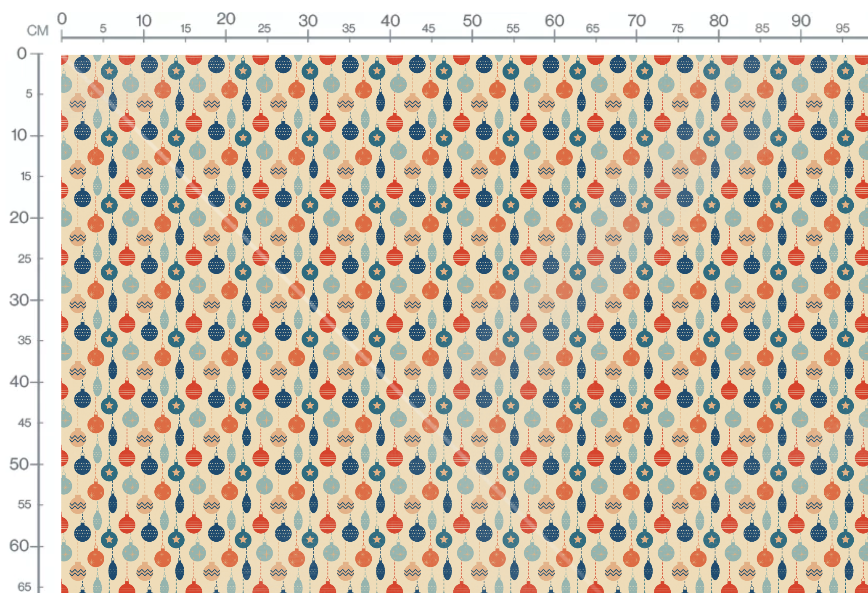Click the 55 mark on the vertical ruler
The height and width of the screenshot is (593, 868).
(x=24, y=504)
